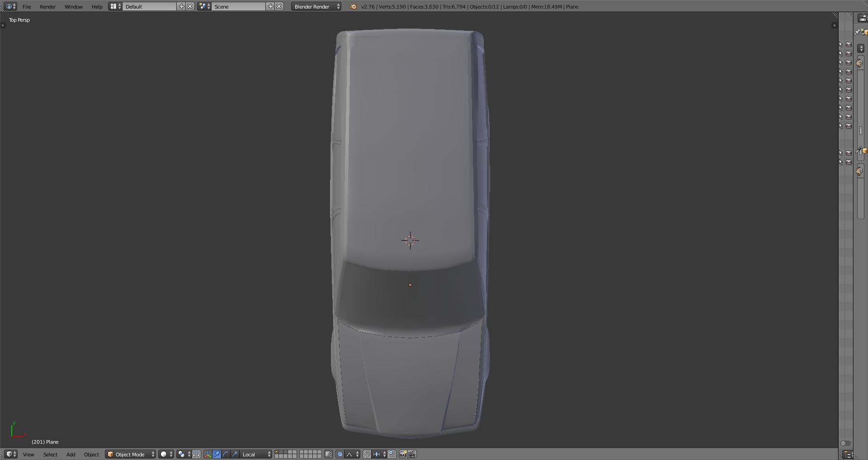
Task: Open the Outliner editor type selector
Action: pos(848,455)
